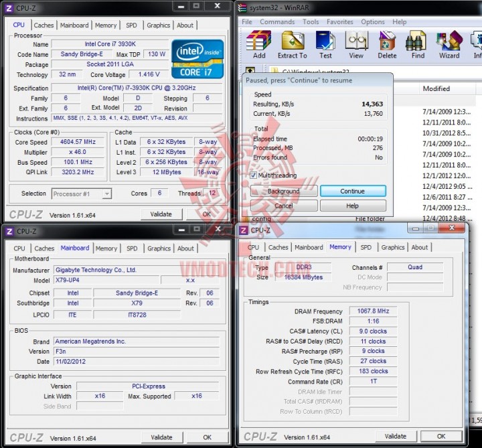Click the CPU-Z icon in Mainboard window title
Viewport: 482px width, 448px height.
coord(9,231)
